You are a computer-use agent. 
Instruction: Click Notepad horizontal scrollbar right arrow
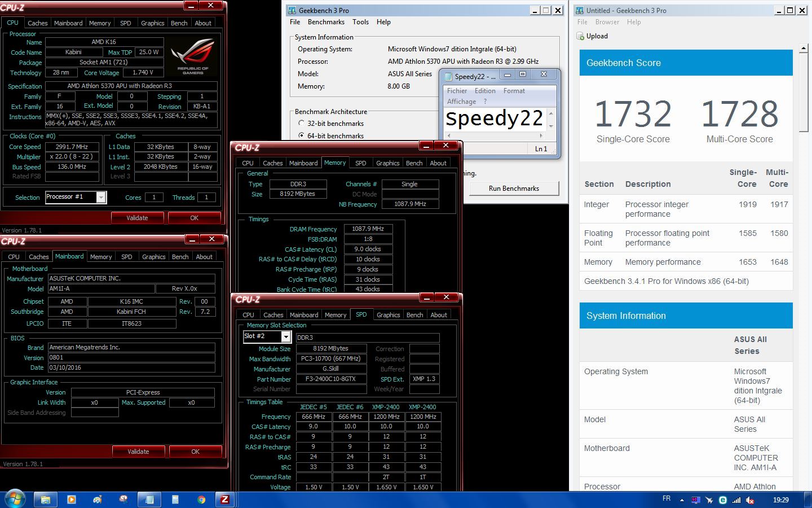click(541, 135)
